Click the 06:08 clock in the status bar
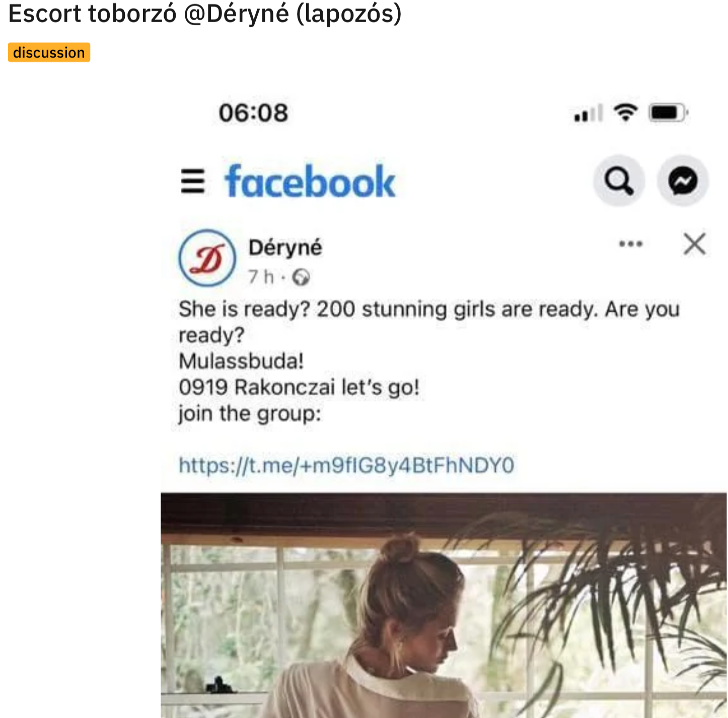728x718 pixels. click(x=253, y=113)
